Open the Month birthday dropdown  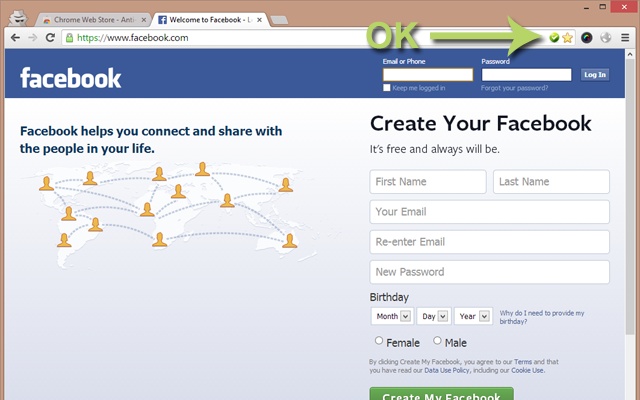pyautogui.click(x=392, y=316)
